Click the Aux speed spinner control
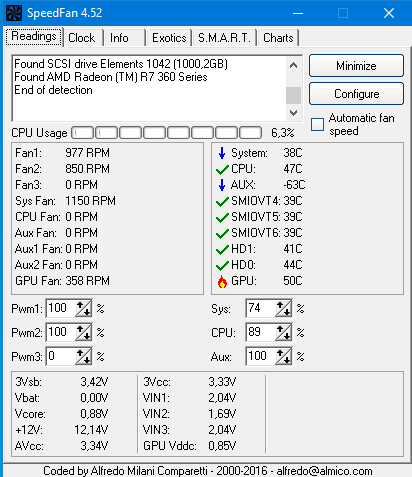 click(x=283, y=356)
